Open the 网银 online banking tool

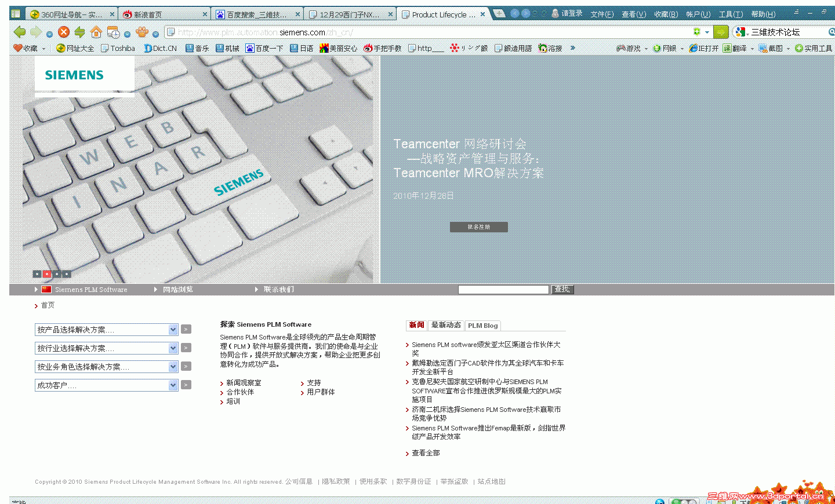[665, 48]
